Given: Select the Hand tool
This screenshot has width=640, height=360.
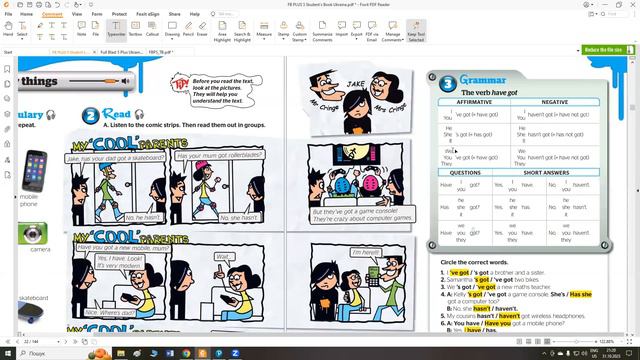Looking at the screenshot, I should pos(8,29).
